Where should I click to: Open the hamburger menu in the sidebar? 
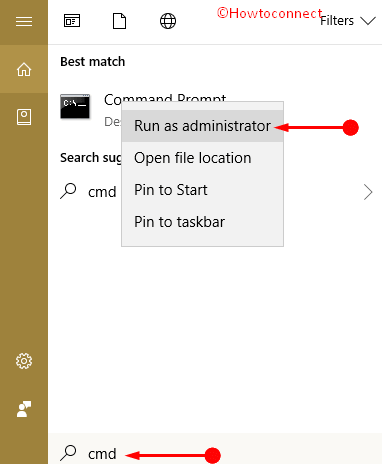(24, 22)
